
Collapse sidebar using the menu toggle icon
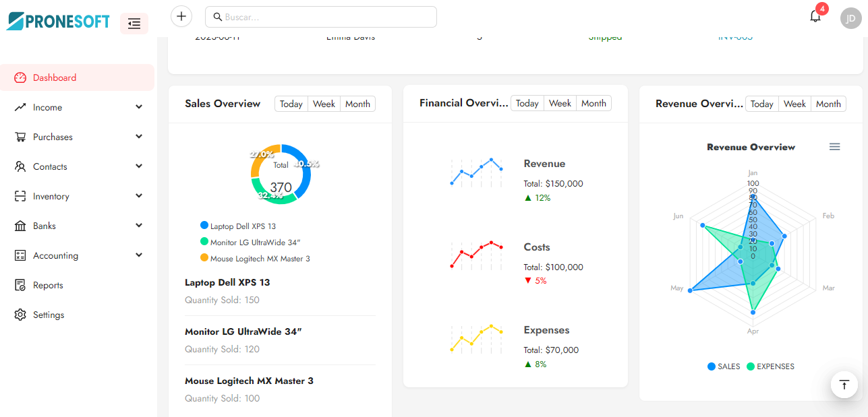pos(134,24)
